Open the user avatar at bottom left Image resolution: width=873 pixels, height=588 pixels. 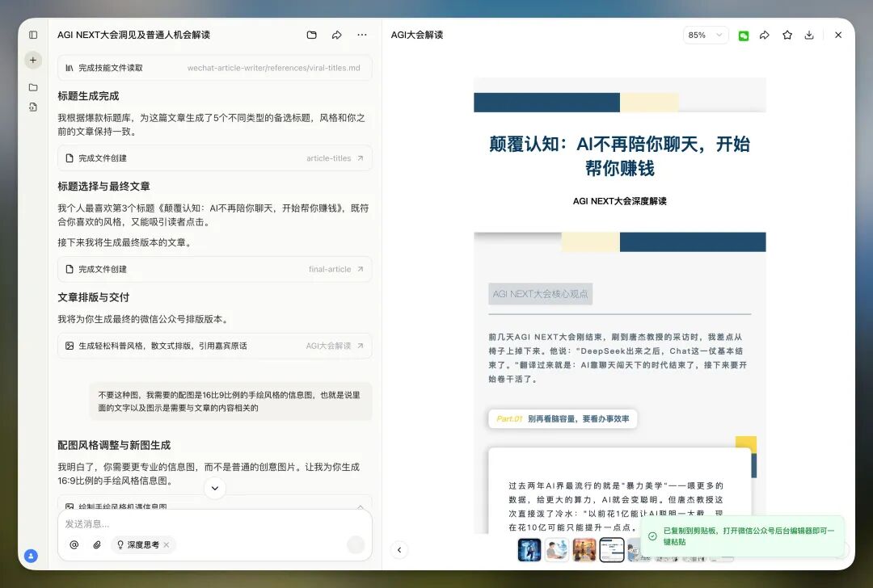coord(32,555)
